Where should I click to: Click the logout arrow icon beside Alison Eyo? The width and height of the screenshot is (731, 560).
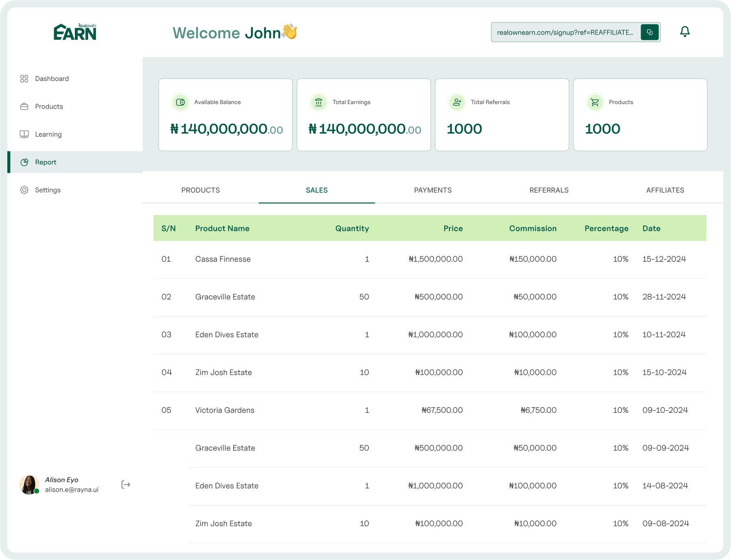(126, 484)
